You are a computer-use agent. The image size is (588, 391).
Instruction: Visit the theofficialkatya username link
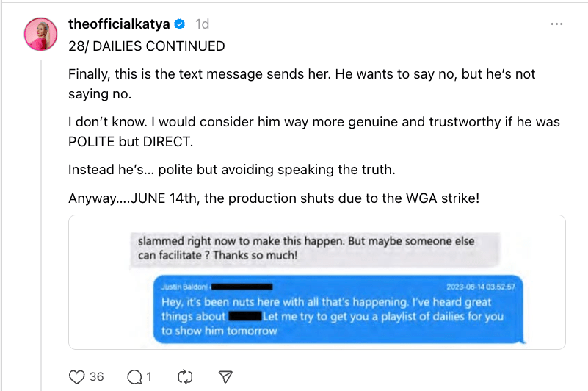click(119, 24)
